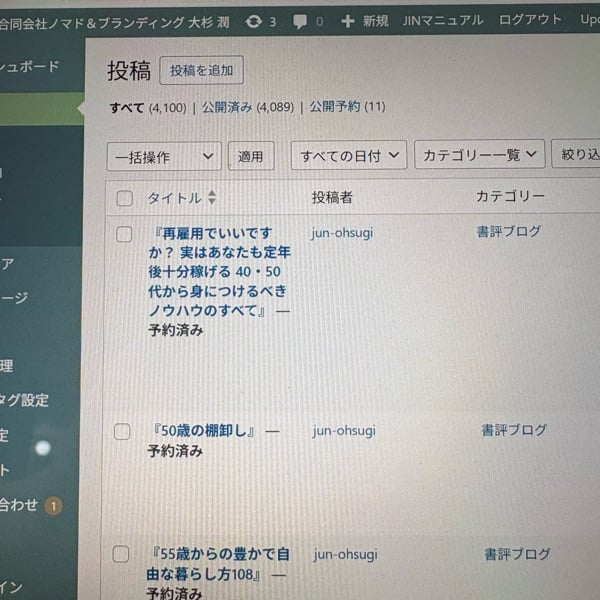This screenshot has width=600, height=600.
Task: Open the カテゴリー一覧 category dropdown
Action: pos(479,155)
